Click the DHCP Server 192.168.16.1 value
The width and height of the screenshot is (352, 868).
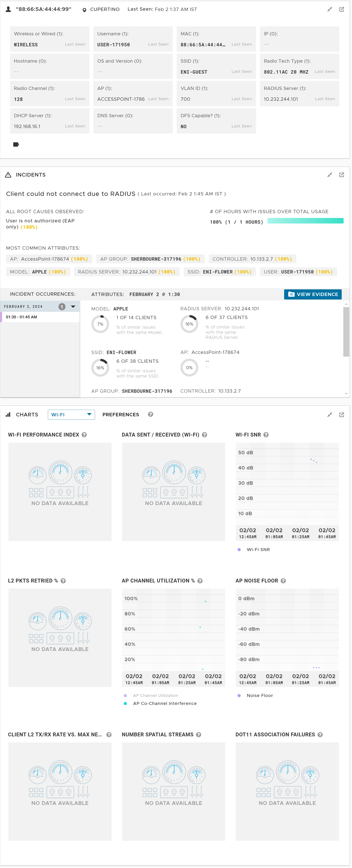(x=27, y=127)
